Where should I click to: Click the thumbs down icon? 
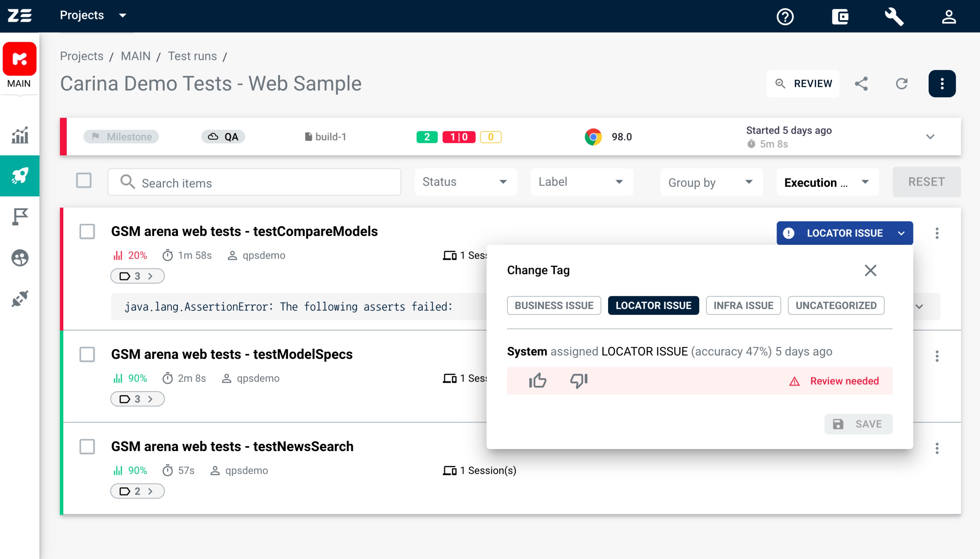(x=578, y=381)
